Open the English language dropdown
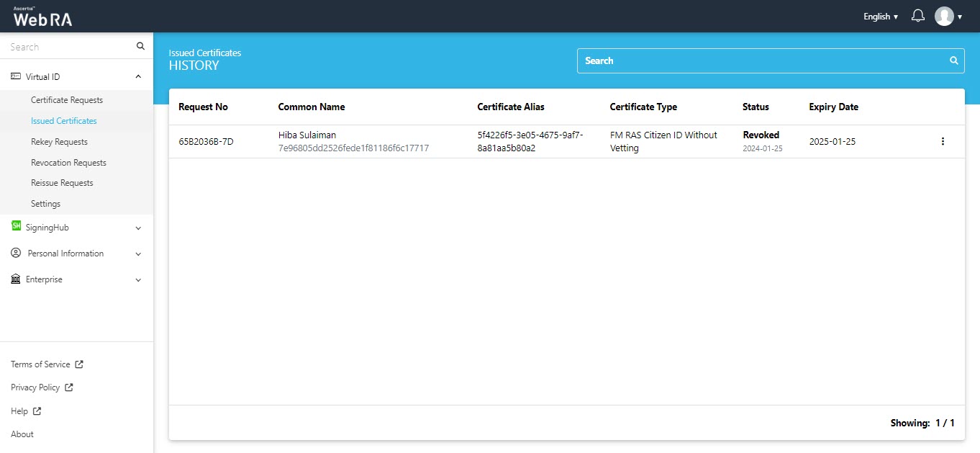Image resolution: width=980 pixels, height=453 pixels. click(x=881, y=17)
